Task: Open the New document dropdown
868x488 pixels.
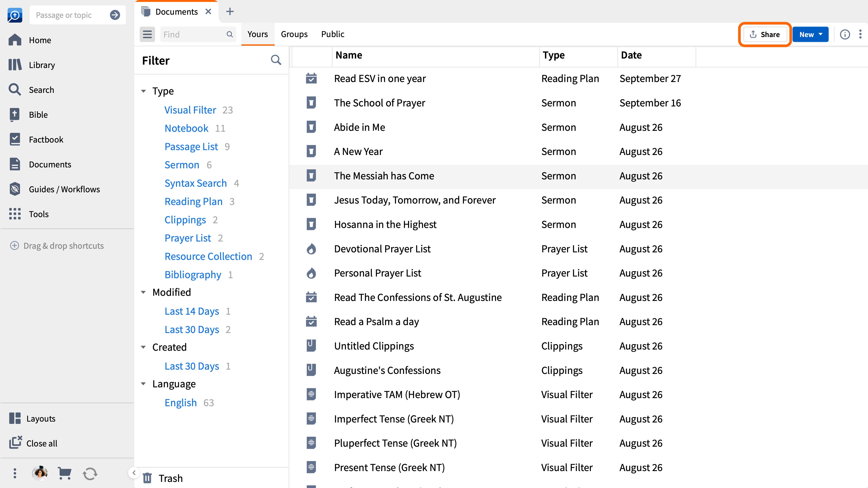Action: pos(810,34)
